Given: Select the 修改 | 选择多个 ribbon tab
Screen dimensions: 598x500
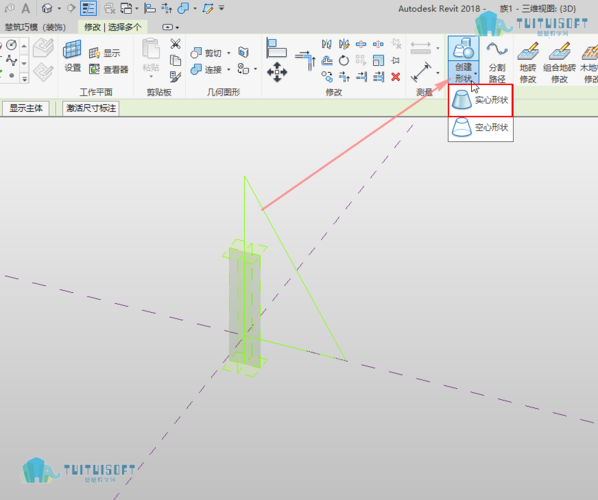Looking at the screenshot, I should tap(113, 27).
